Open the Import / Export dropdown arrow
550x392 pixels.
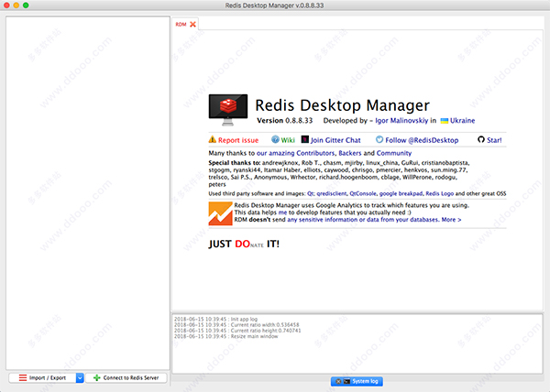point(80,377)
